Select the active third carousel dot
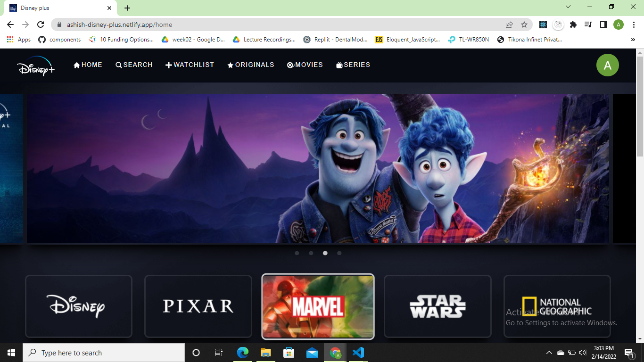This screenshot has width=644, height=362. pos(325,253)
